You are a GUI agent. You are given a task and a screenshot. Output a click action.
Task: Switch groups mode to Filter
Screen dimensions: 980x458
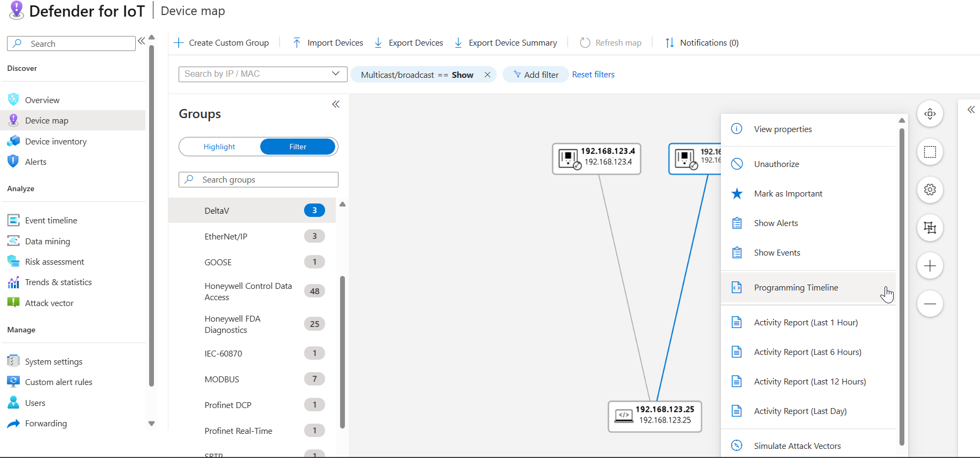point(298,147)
